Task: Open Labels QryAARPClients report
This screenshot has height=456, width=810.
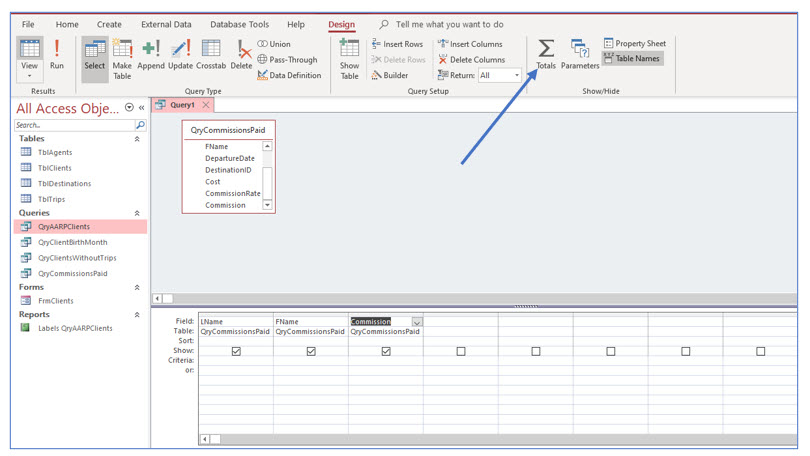Action: (75, 328)
